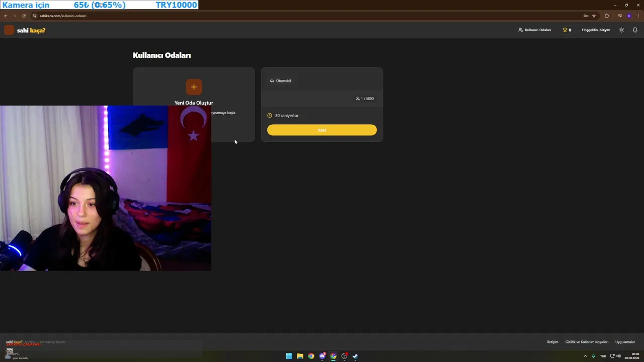Open saved password key icon
The height and width of the screenshot is (362, 644).
tap(586, 16)
